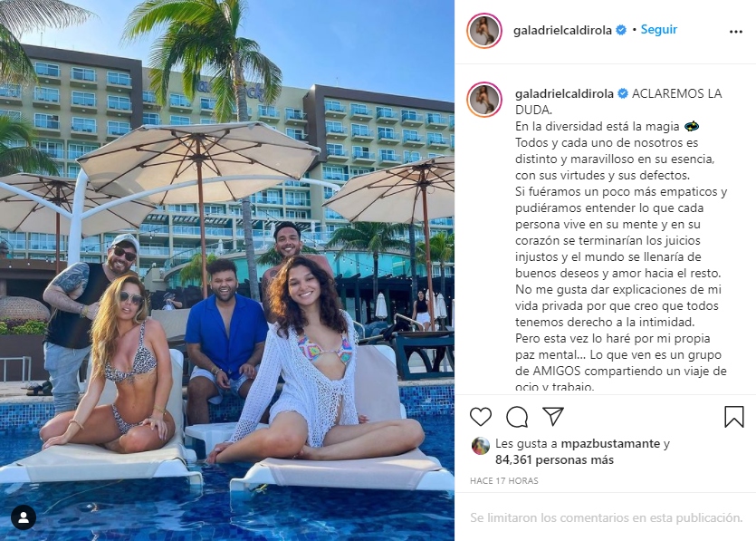Click the verified badge beside header username
This screenshot has height=541, width=756.
coord(621,30)
